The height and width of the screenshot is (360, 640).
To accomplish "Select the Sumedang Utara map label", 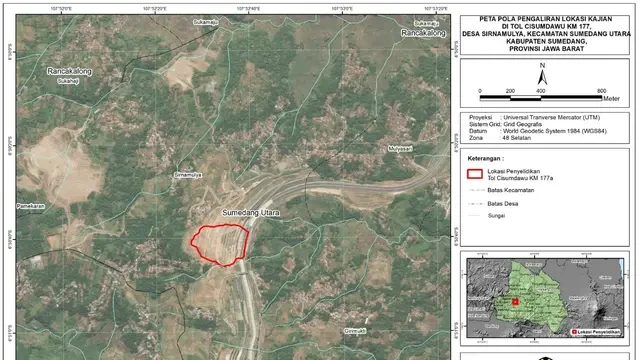I will coord(251,213).
